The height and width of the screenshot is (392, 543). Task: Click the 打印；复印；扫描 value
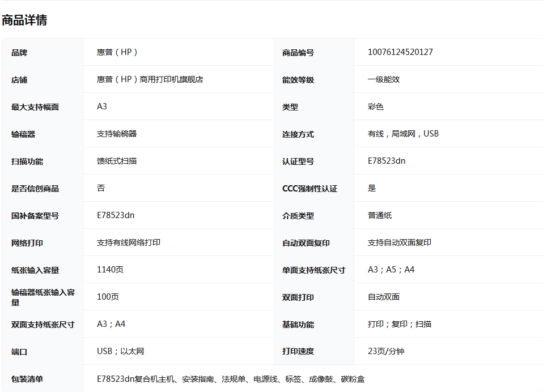click(400, 324)
